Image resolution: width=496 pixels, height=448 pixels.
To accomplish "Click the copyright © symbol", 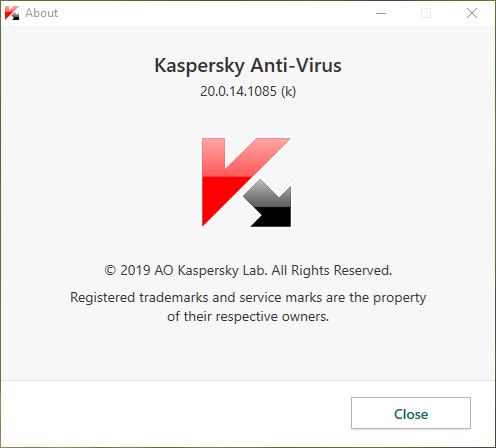I will [x=110, y=270].
